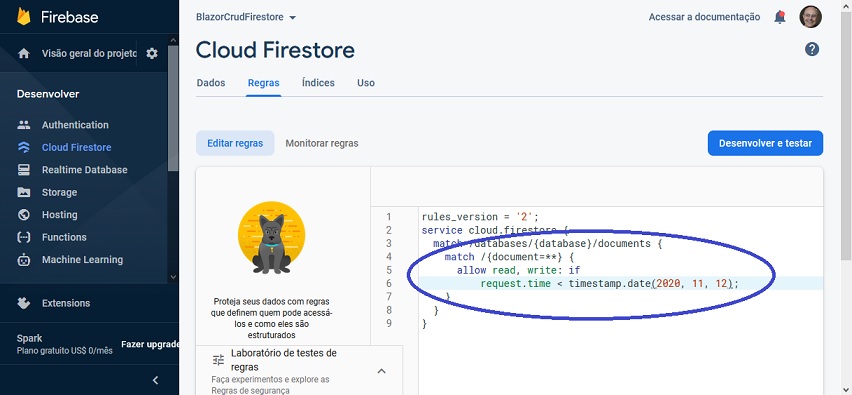Screen dimensions: 852x395
Task: Open Storage in the sidebar
Action: (59, 192)
